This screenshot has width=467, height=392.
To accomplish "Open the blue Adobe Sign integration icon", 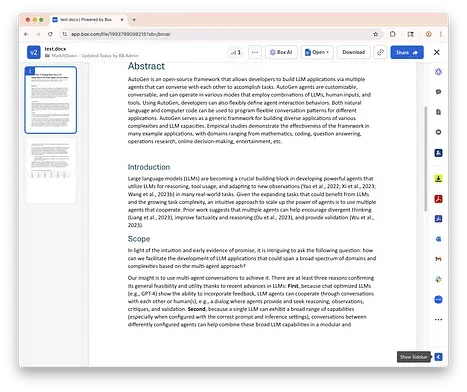I will click(x=438, y=219).
